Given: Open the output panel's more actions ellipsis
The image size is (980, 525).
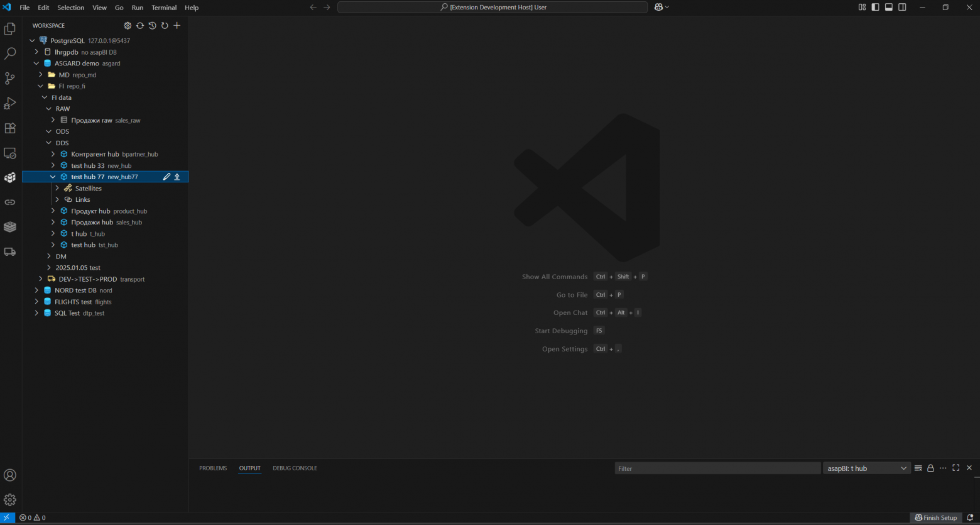Looking at the screenshot, I should 943,468.
